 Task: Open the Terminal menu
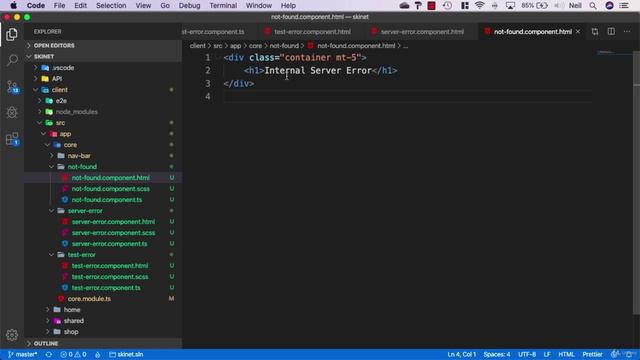[x=223, y=6]
